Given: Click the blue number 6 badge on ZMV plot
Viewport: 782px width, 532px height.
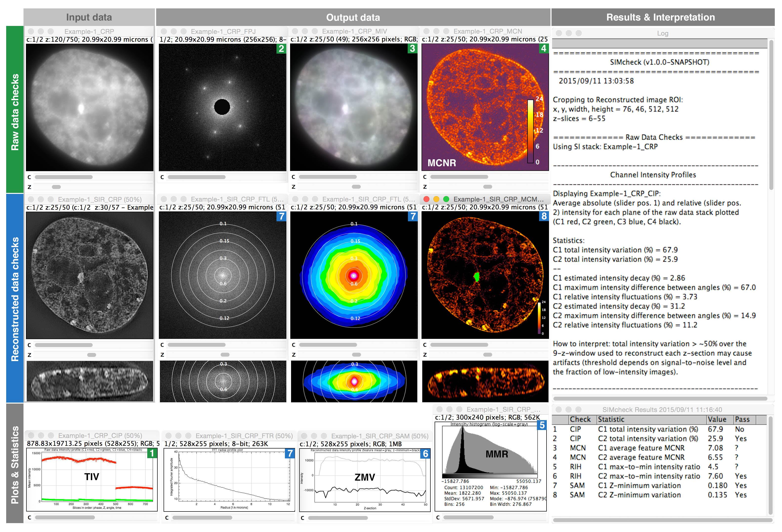Looking at the screenshot, I should point(425,454).
